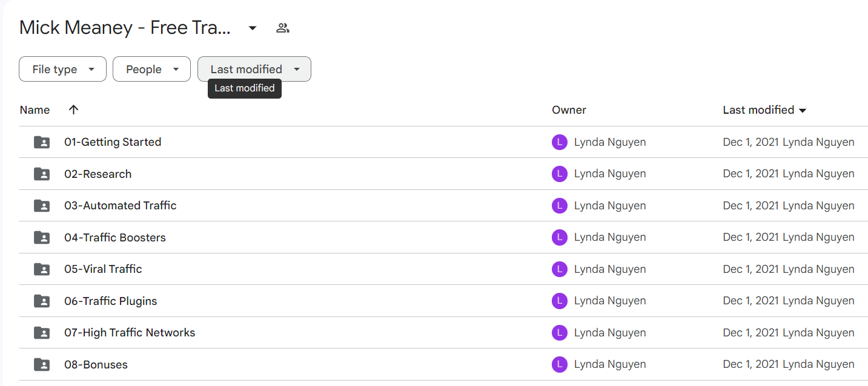868x386 pixels.
Task: Click owner avatar in 02-Research row
Action: click(x=559, y=174)
